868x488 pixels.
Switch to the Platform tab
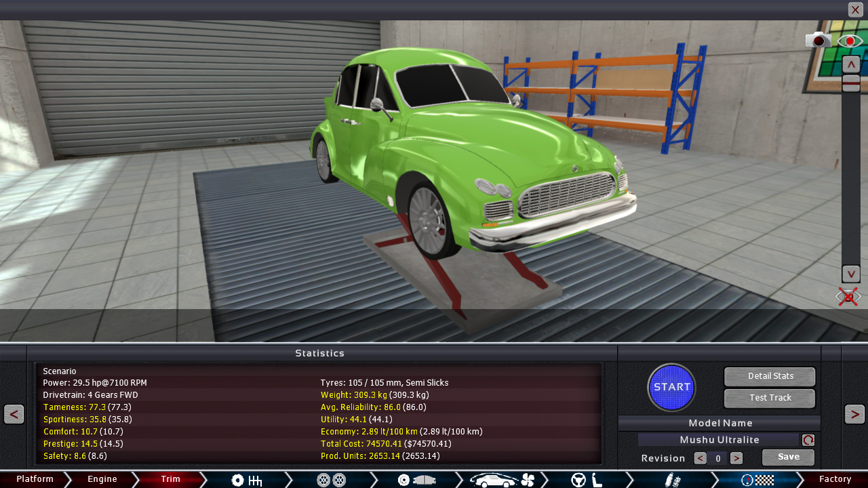[35, 479]
